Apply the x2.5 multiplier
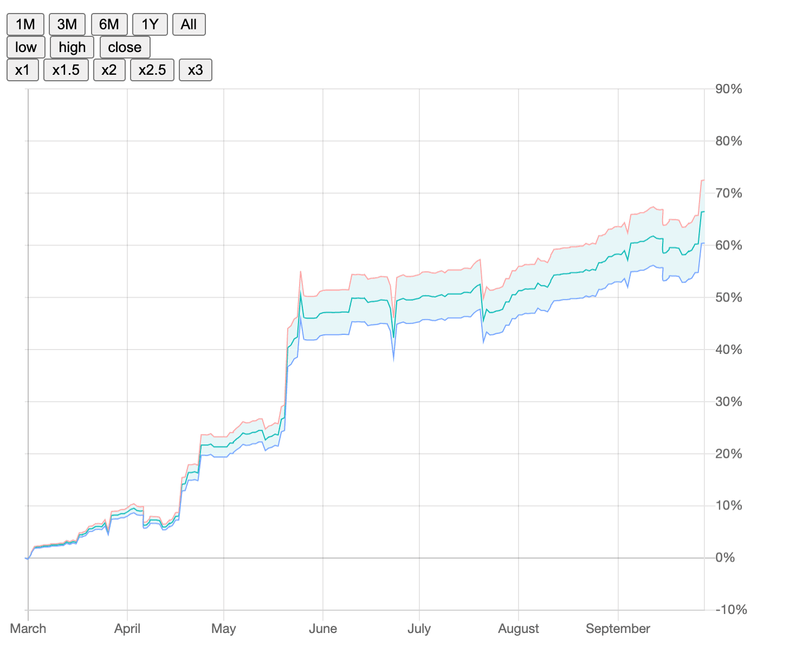The image size is (790, 672). [152, 70]
